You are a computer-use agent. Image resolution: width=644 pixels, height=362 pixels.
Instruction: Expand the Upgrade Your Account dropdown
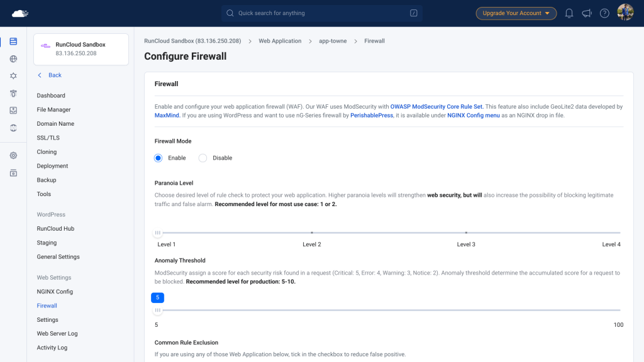516,13
